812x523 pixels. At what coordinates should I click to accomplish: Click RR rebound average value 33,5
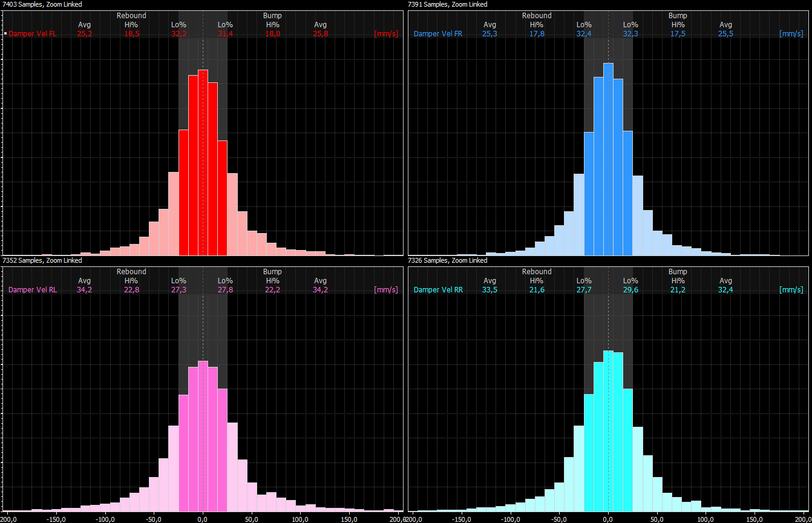490,290
